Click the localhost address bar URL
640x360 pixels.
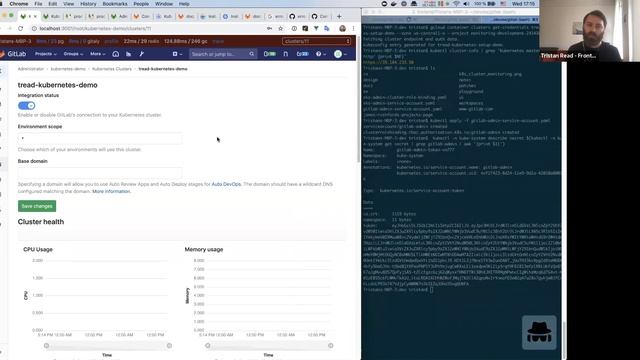pos(96,29)
